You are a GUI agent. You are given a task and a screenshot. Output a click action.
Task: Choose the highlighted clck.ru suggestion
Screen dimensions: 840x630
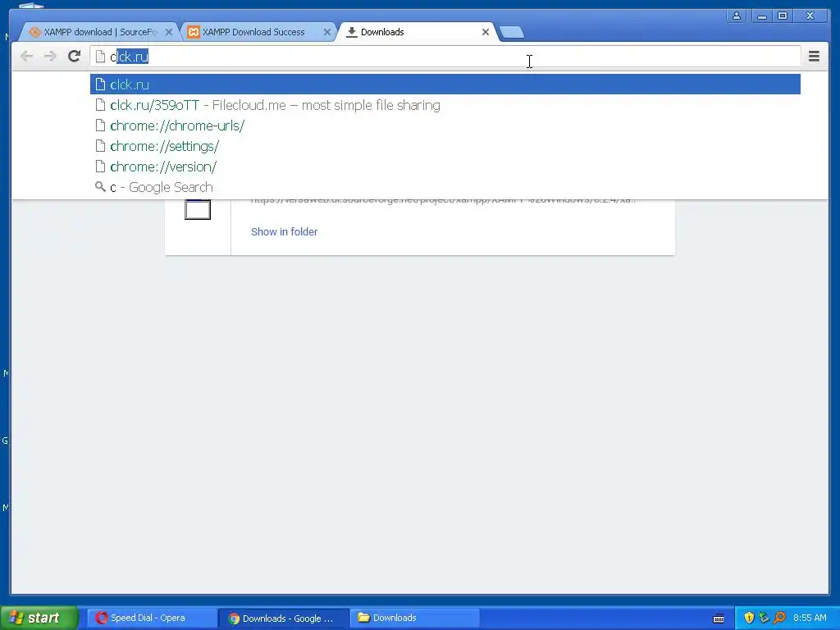tap(445, 84)
